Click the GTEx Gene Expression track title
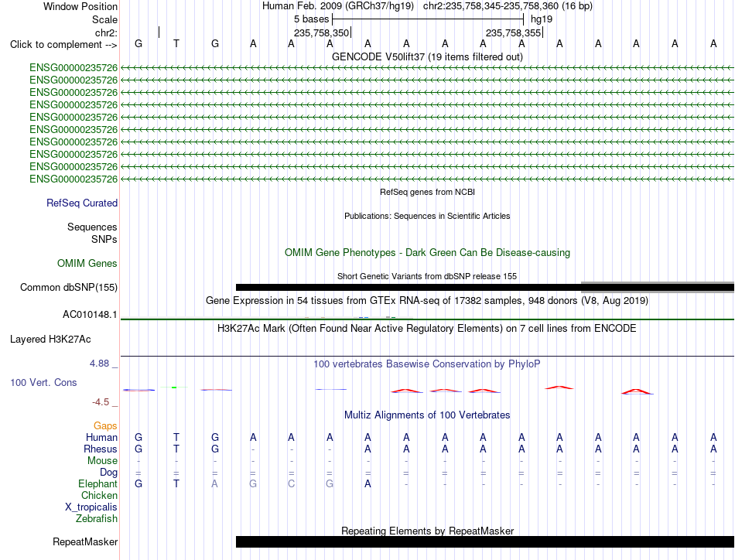 point(427,300)
